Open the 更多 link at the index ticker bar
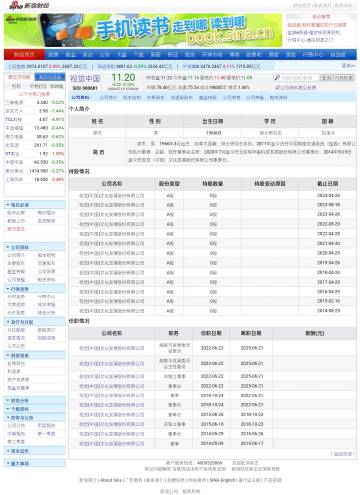Screen dimensions: 360x495 pyautogui.click(x=348, y=66)
